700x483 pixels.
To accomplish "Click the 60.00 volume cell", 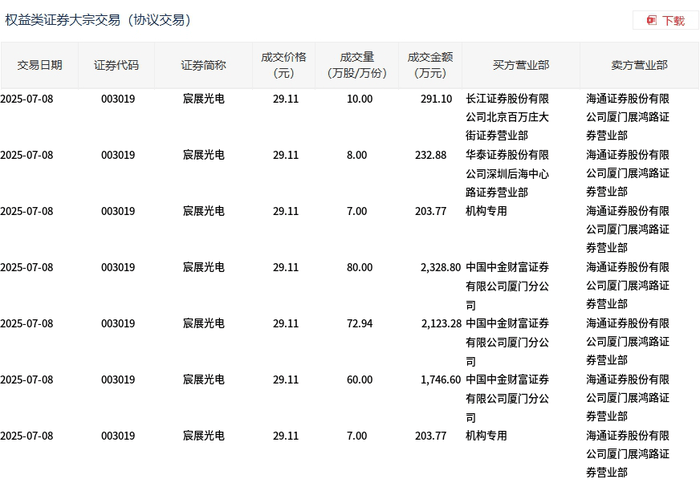I will 359,380.
